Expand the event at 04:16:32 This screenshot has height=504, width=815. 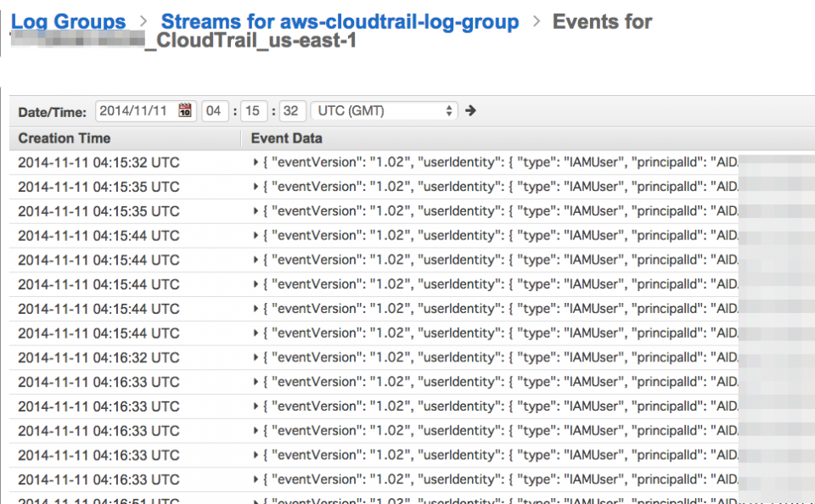tap(256, 358)
